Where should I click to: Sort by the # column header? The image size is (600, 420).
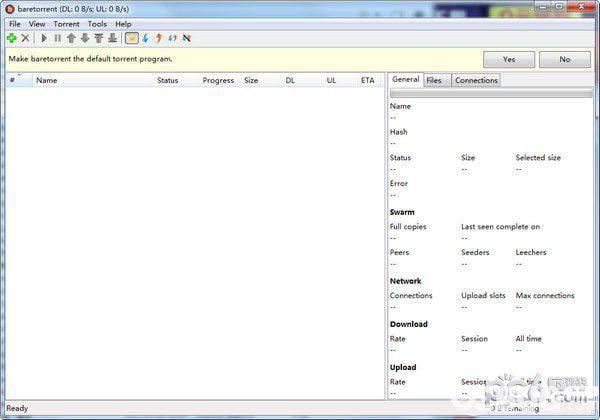pyautogui.click(x=19, y=80)
